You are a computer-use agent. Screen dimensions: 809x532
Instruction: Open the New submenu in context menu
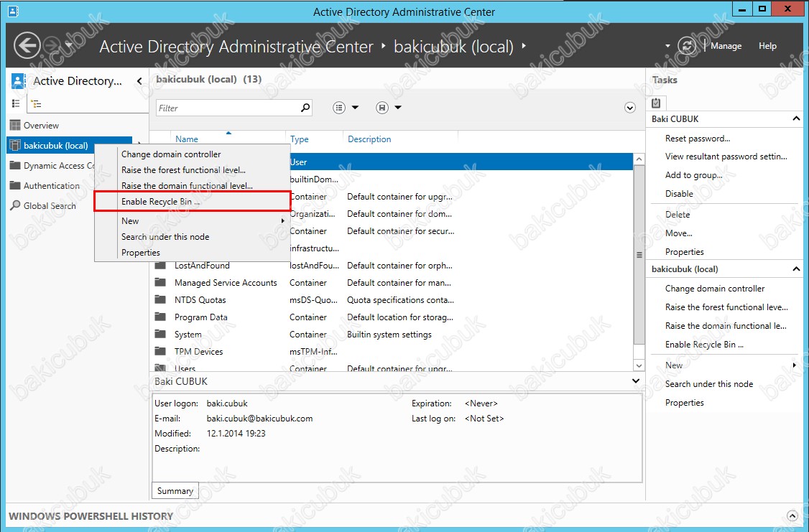[193, 220]
